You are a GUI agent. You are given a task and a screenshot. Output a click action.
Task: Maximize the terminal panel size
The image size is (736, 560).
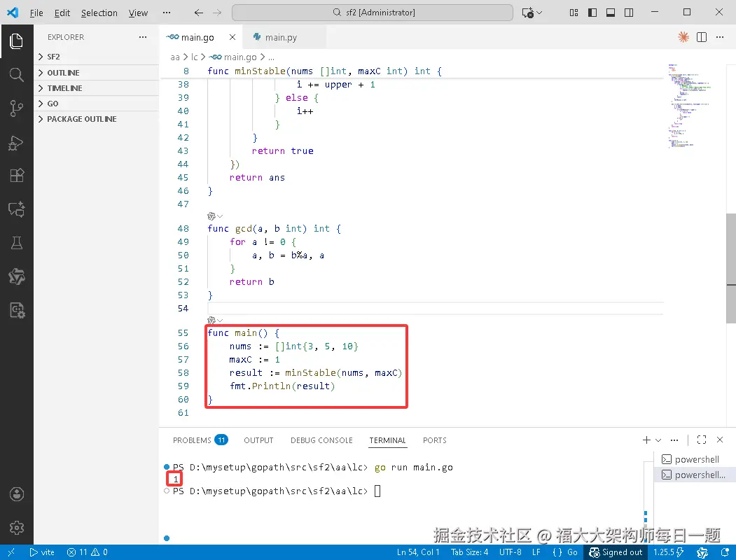tap(702, 440)
